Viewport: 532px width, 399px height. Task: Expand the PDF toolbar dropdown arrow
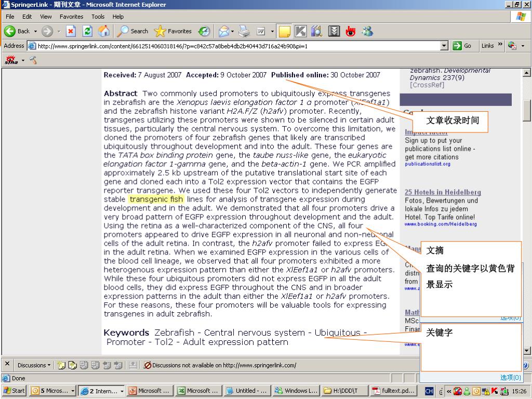[523, 46]
